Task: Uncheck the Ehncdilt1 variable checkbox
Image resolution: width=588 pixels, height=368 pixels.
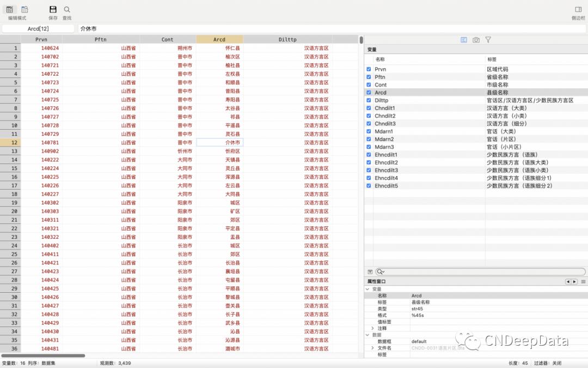Action: [369, 155]
